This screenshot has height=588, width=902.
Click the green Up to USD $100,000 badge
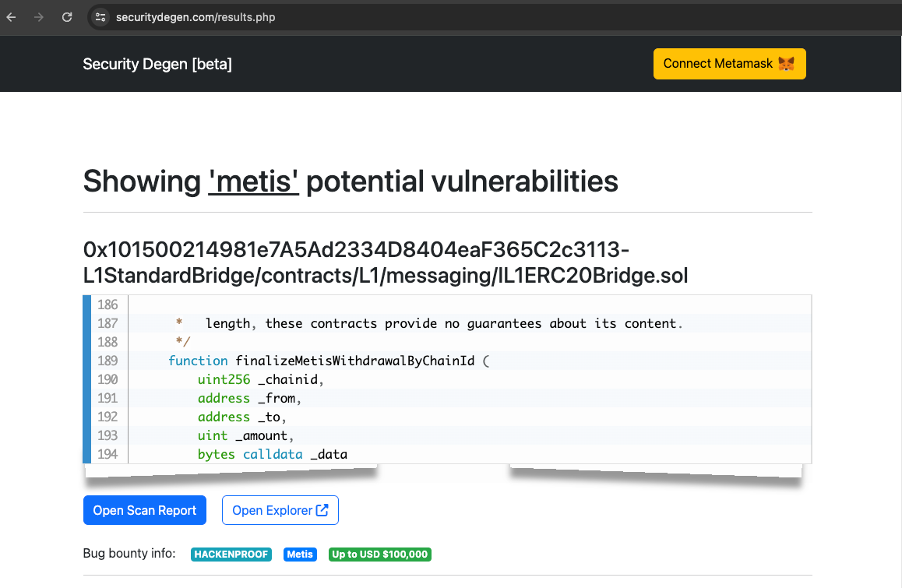click(379, 554)
